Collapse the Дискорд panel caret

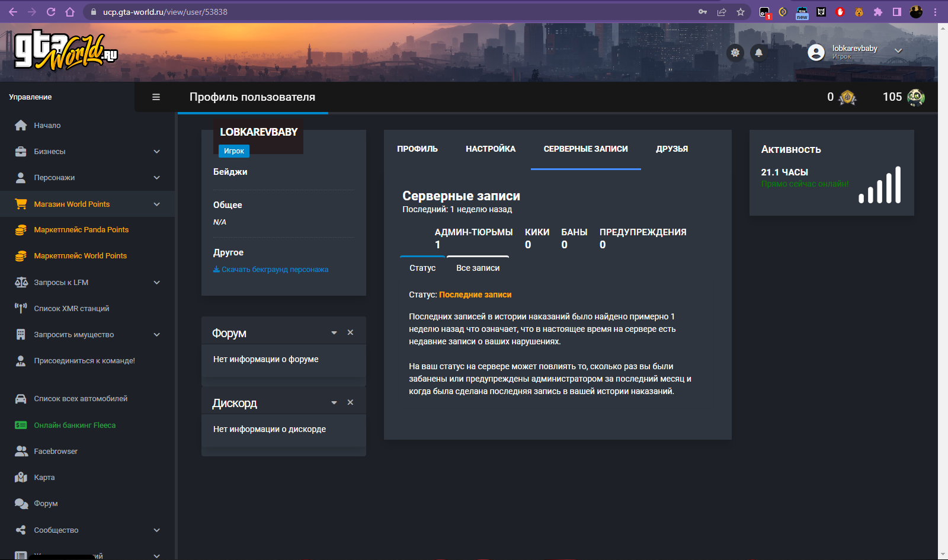click(334, 403)
